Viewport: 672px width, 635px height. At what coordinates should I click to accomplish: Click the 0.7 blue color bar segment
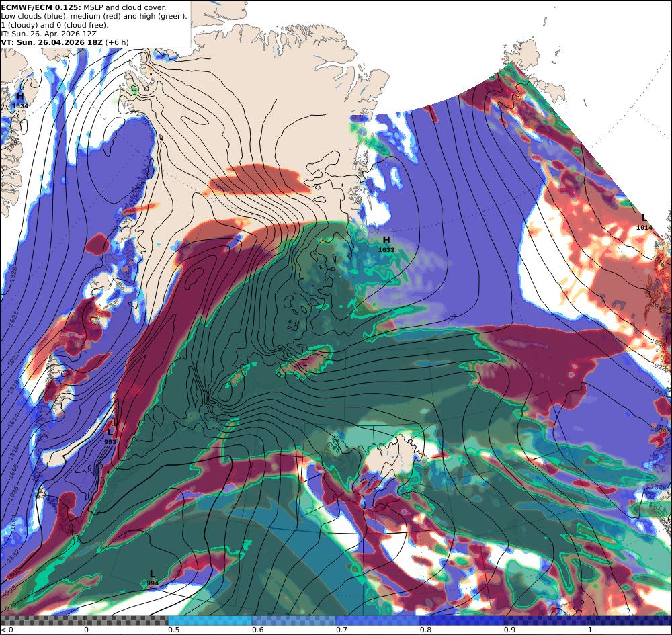coord(378,620)
